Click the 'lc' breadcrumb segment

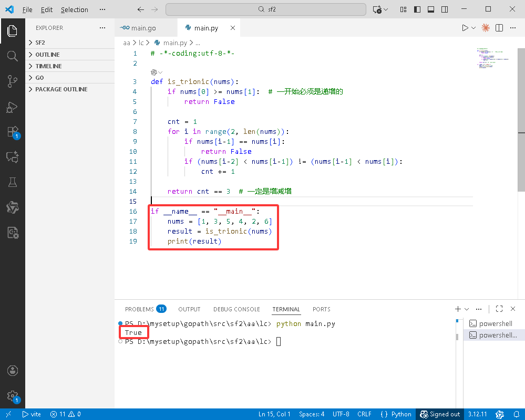141,43
